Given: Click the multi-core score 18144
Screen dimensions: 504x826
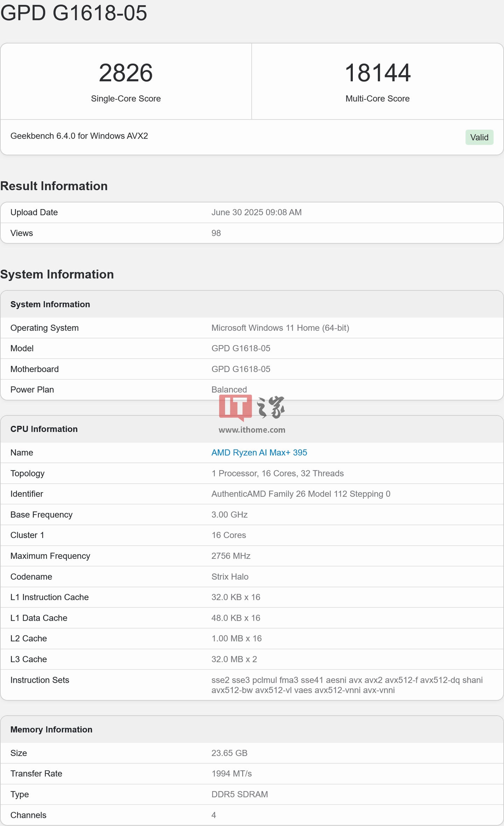Looking at the screenshot, I should click(377, 73).
